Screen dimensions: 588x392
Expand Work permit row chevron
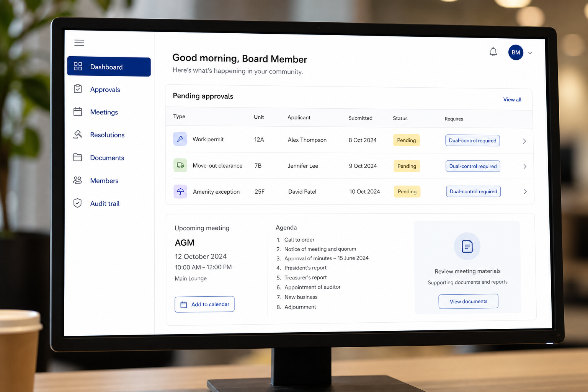(524, 141)
